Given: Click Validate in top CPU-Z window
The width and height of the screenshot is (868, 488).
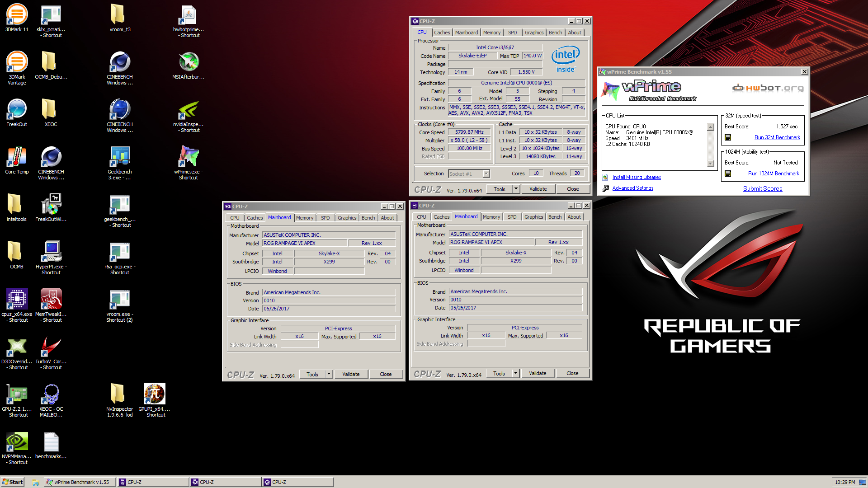Looking at the screenshot, I should 538,189.
